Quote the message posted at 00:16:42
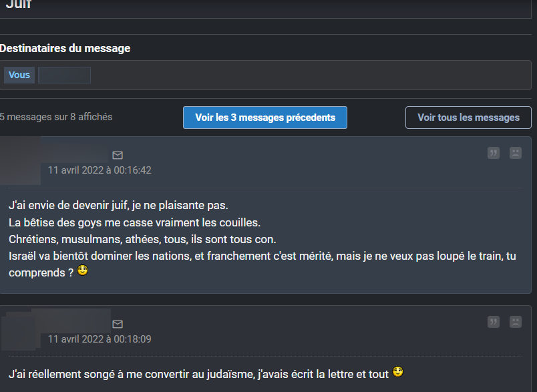 [494, 153]
